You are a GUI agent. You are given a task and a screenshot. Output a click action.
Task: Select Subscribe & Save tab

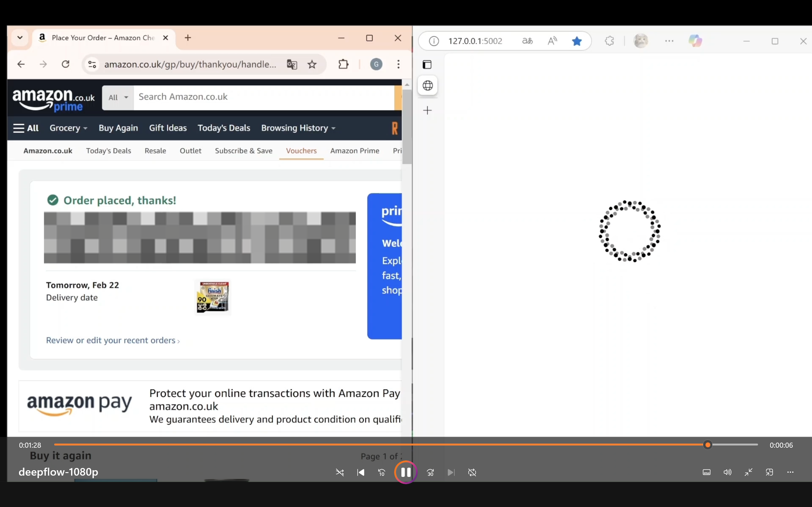244,151
